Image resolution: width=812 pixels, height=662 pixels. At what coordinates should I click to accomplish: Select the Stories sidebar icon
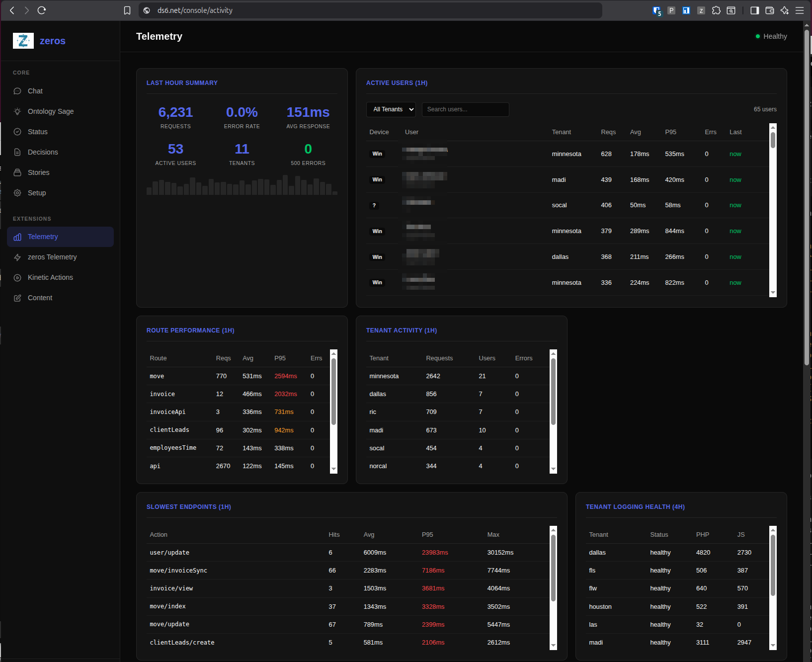[x=17, y=172]
